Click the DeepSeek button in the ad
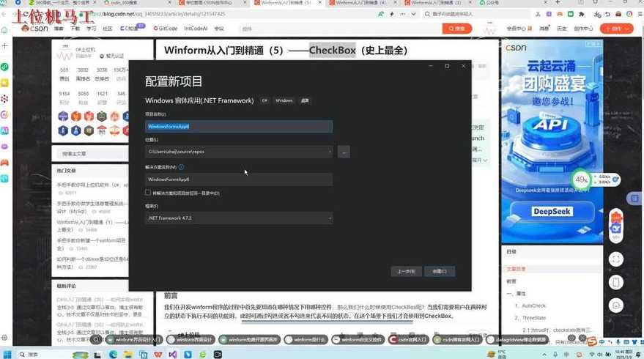The height and width of the screenshot is (359, 644). pyautogui.click(x=552, y=212)
